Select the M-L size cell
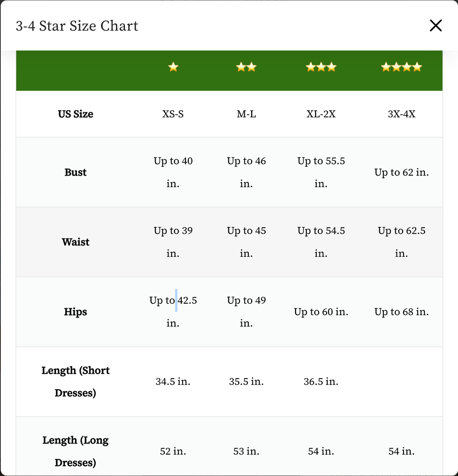This screenshot has width=458, height=476. (246, 114)
